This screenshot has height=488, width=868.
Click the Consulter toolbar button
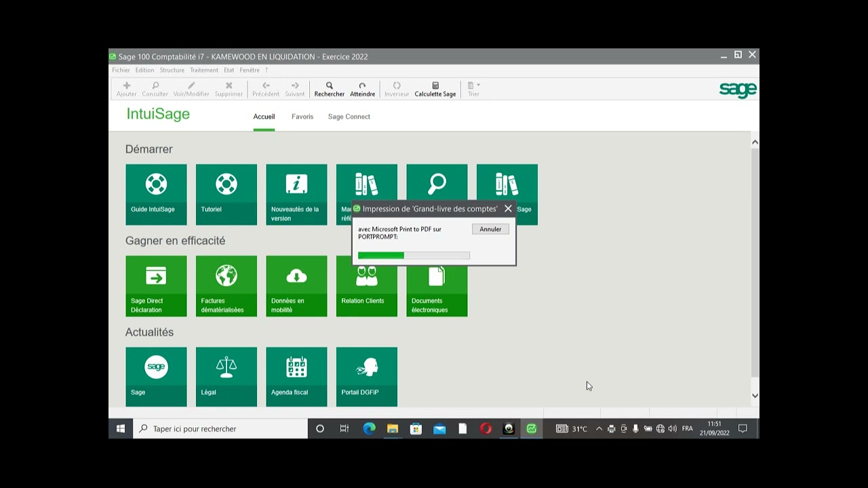pos(155,89)
